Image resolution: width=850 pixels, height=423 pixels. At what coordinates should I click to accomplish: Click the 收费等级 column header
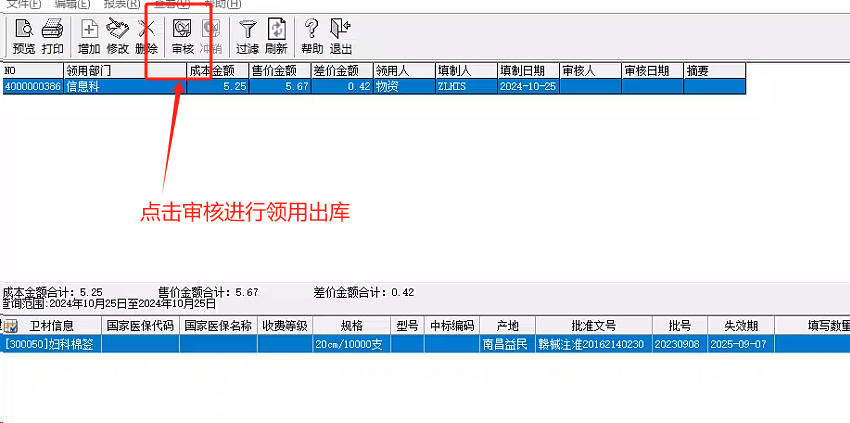285,326
